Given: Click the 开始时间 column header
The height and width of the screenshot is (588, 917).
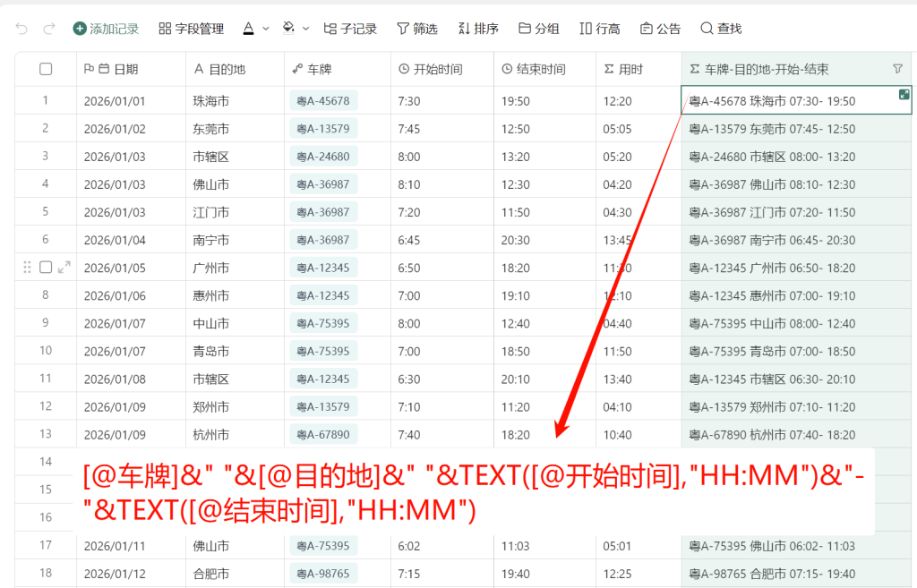Looking at the screenshot, I should (x=442, y=70).
